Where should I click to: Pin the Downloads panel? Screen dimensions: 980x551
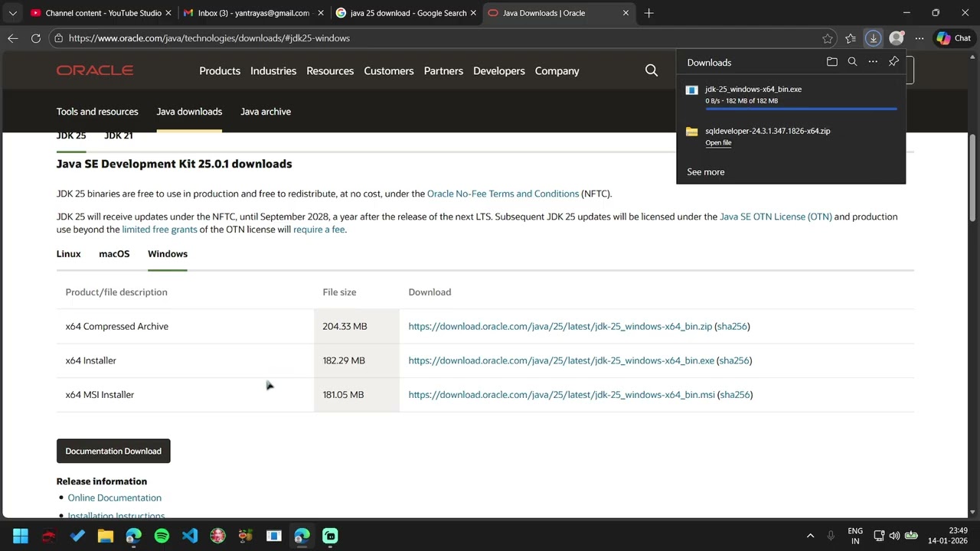(893, 62)
